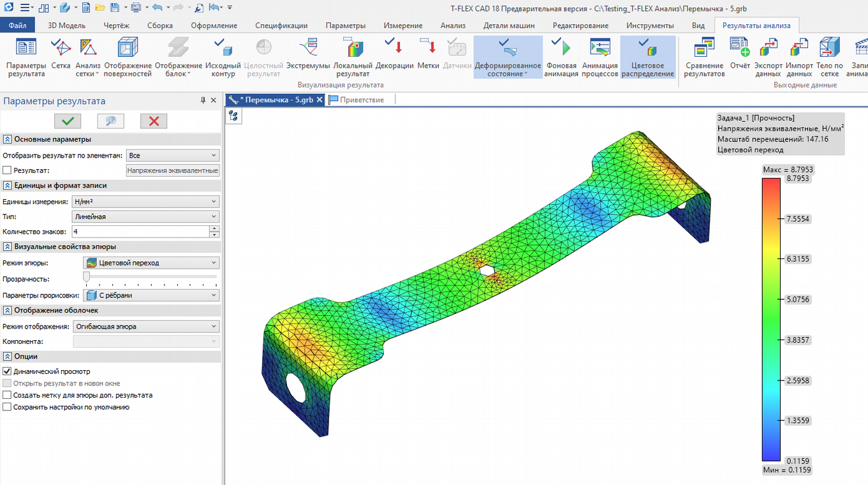Viewport: 868px width, 485px height.
Task: Open the Файл menu
Action: (x=18, y=26)
